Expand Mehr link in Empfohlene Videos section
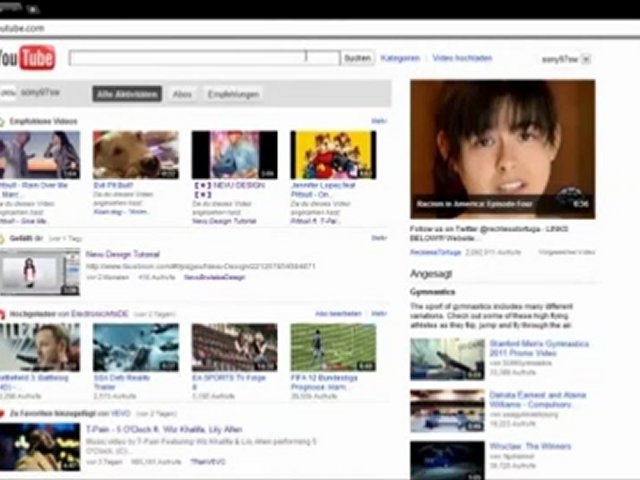The image size is (640, 480). coord(379,121)
